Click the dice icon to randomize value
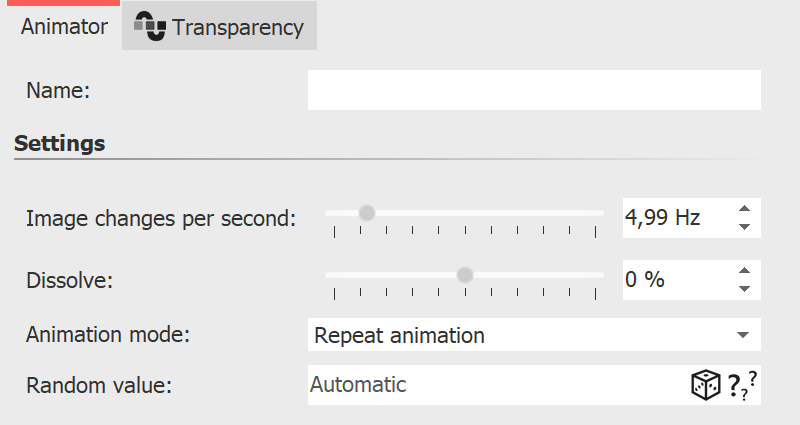The width and height of the screenshot is (800, 425). (705, 385)
